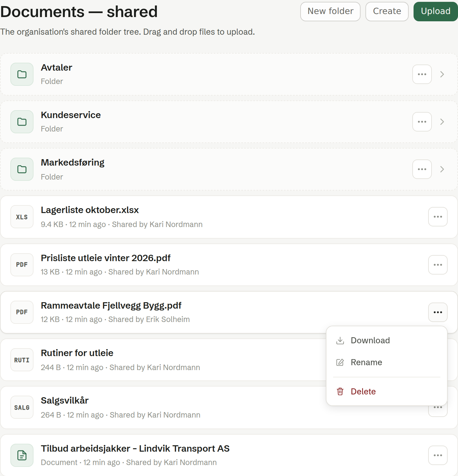Click the text Shared by Erik Solheim
Image resolution: width=458 pixels, height=476 pixels.
(x=149, y=319)
